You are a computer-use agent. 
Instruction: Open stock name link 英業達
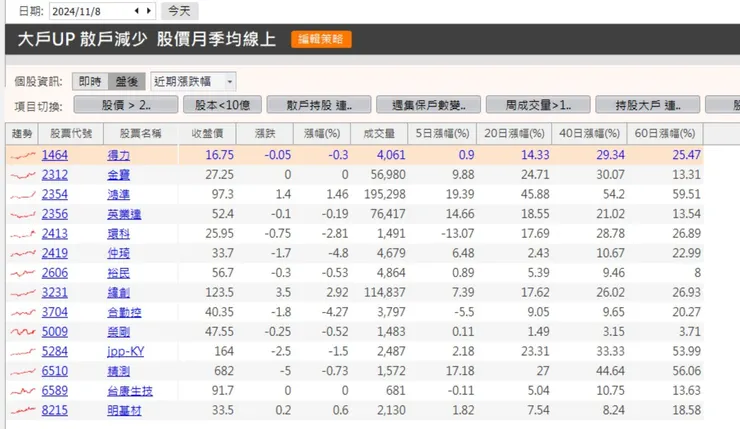[124, 214]
